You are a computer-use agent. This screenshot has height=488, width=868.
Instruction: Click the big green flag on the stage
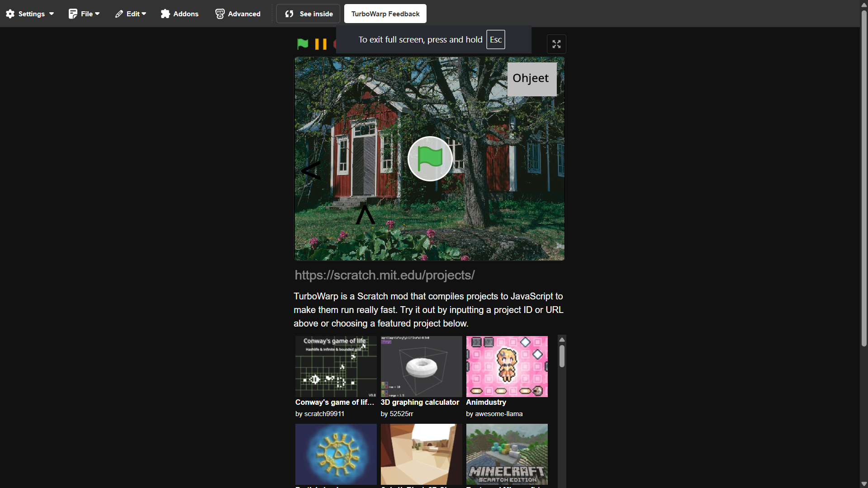430,159
